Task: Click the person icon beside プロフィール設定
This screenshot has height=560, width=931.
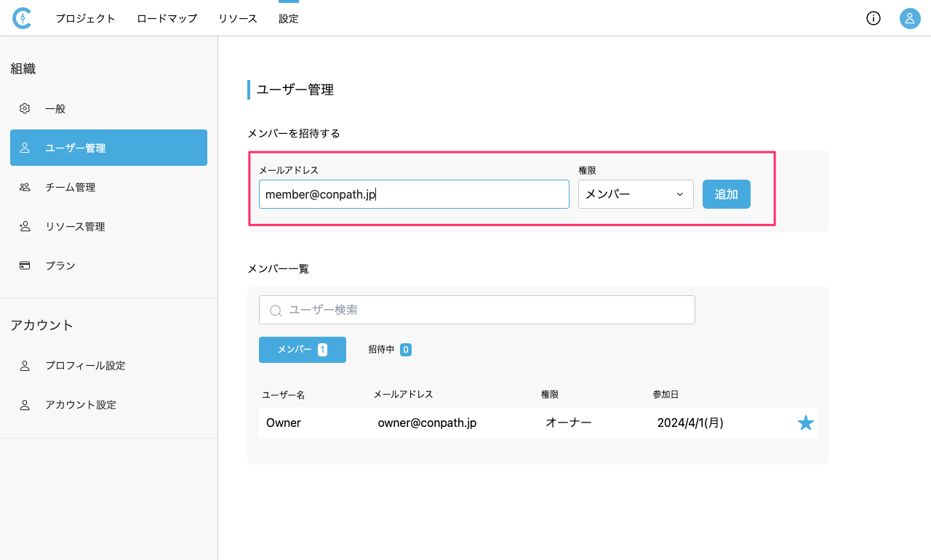Action: [x=25, y=365]
